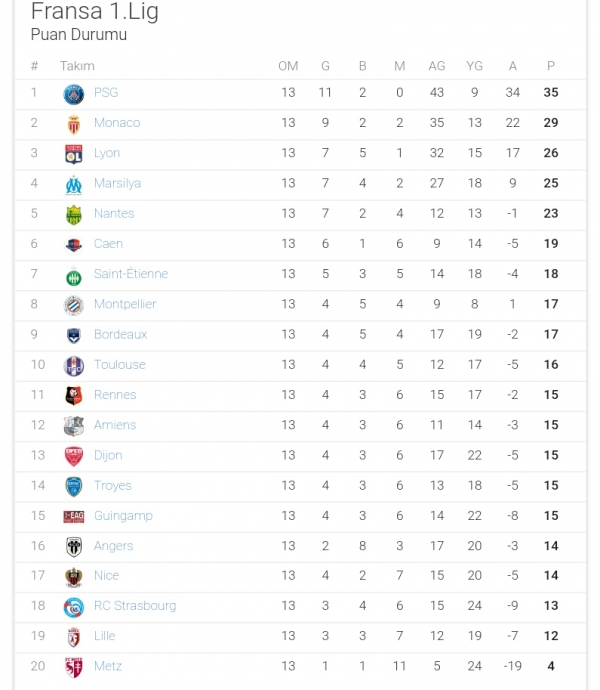This screenshot has width=600, height=690.
Task: Click the Monaco club crest
Action: point(74,123)
